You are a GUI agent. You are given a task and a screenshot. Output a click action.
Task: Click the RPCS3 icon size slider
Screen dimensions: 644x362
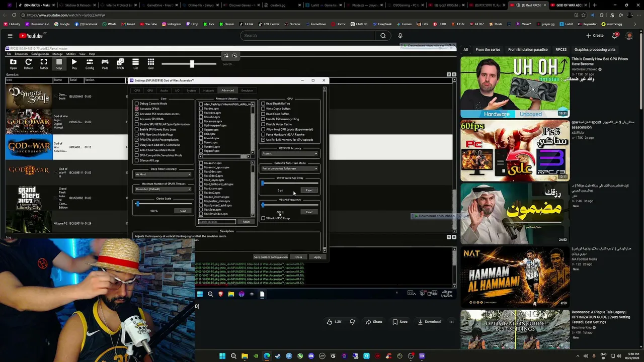[189, 64]
